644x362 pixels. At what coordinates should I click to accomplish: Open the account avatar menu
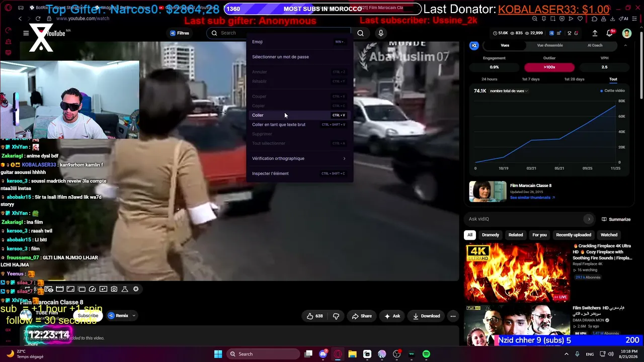627,33
